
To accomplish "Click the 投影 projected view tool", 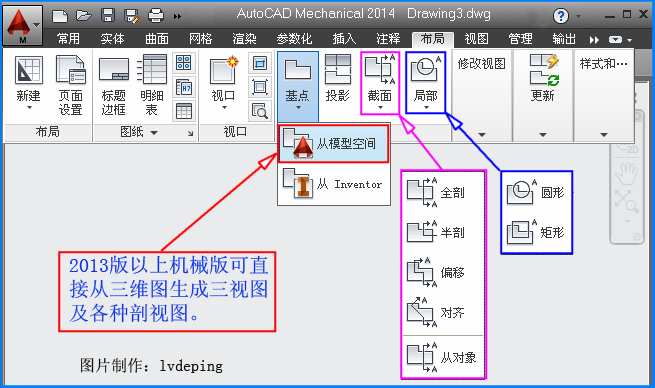I will pos(338,79).
